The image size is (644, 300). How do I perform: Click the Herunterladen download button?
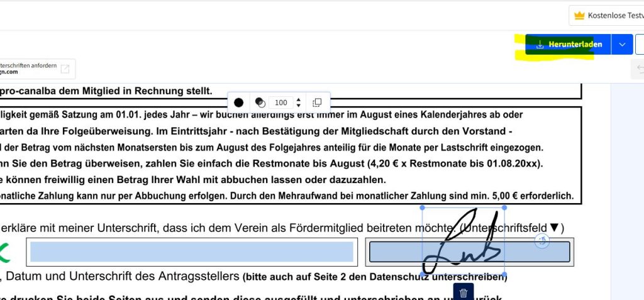click(569, 45)
